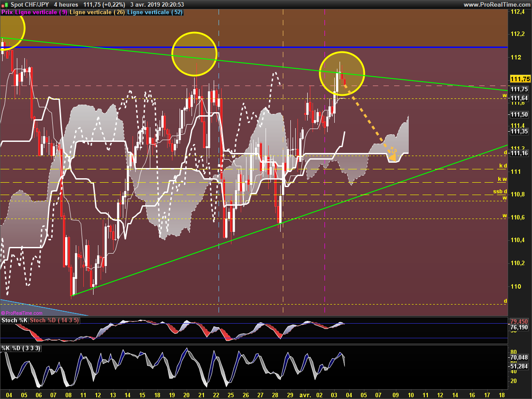This screenshot has width=532, height=399.
Task: Click the 51,284 value tag in the lower panel
Action: 519,366
